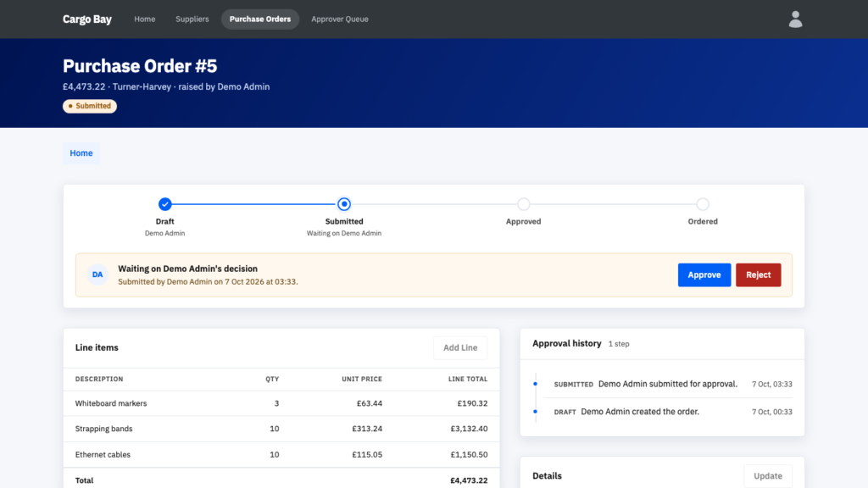Image resolution: width=868 pixels, height=488 pixels.
Task: Click the Submitted step circle marker
Action: [344, 204]
